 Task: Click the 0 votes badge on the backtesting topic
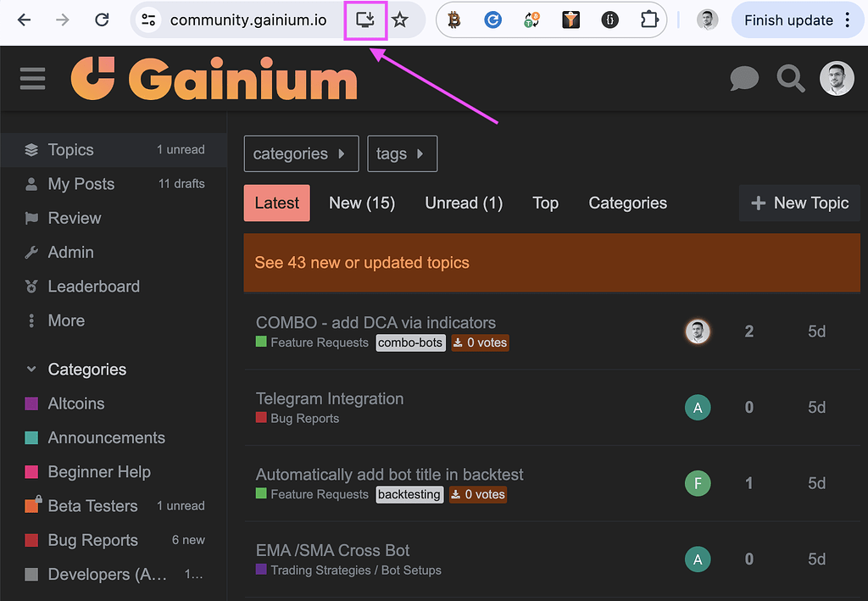tap(477, 493)
